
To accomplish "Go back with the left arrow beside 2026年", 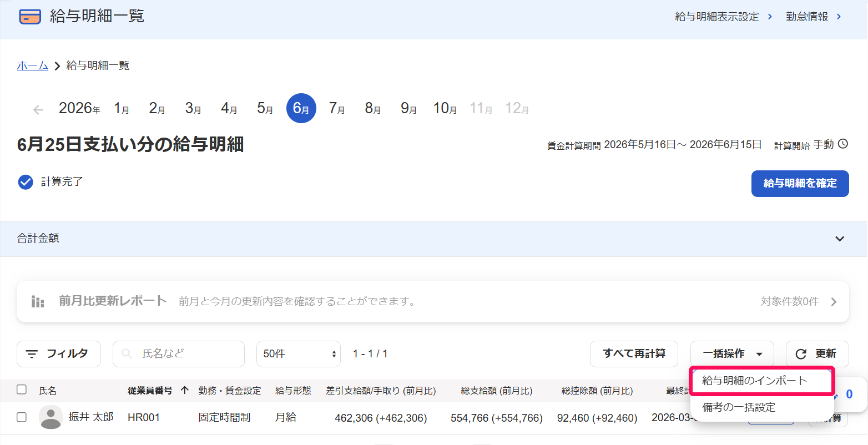I will coord(38,110).
